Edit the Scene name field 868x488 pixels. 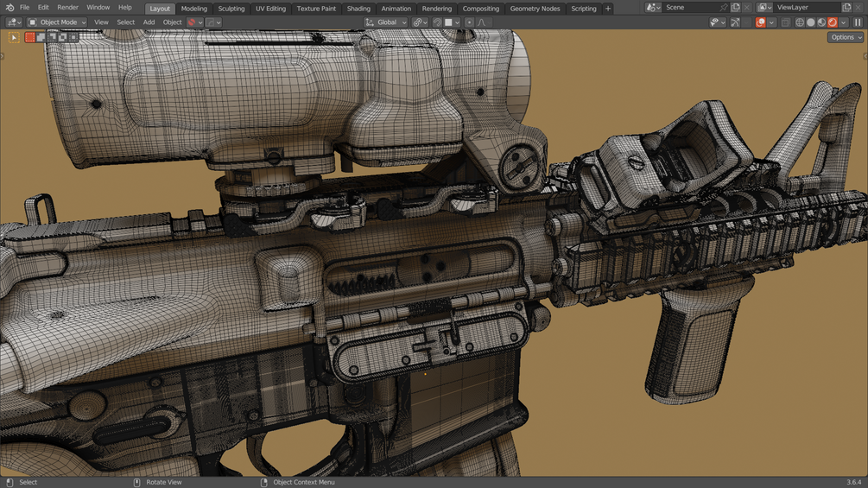(x=690, y=8)
